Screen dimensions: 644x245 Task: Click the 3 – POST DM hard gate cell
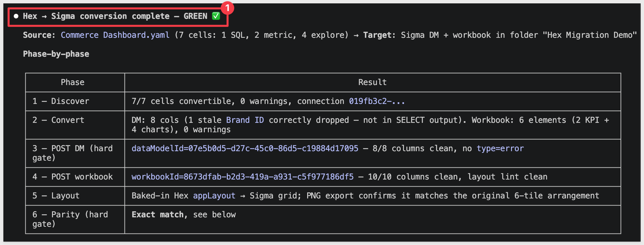[75, 153]
